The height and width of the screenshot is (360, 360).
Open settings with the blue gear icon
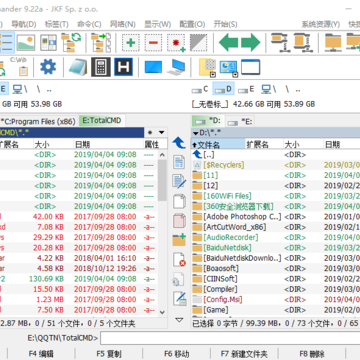click(48, 67)
